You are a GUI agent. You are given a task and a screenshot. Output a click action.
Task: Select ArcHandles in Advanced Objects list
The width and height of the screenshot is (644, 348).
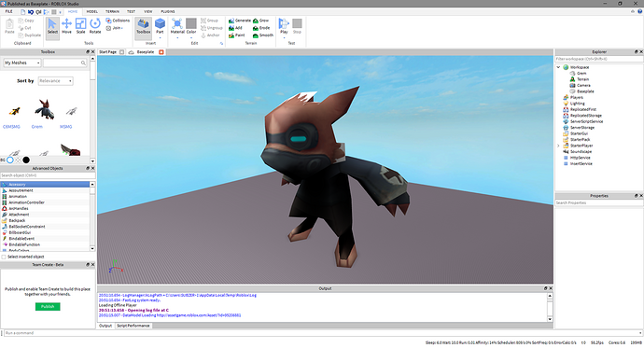pyautogui.click(x=19, y=208)
